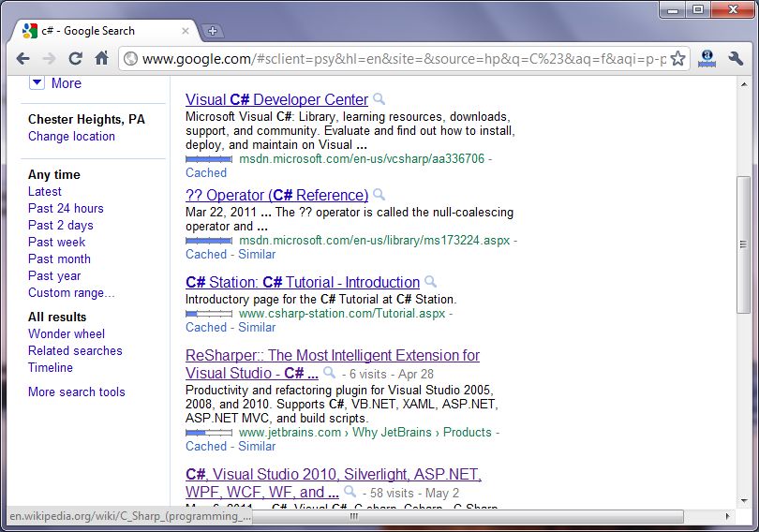Open Cached link for C# Station result
This screenshot has height=532, width=759.
pyautogui.click(x=206, y=328)
